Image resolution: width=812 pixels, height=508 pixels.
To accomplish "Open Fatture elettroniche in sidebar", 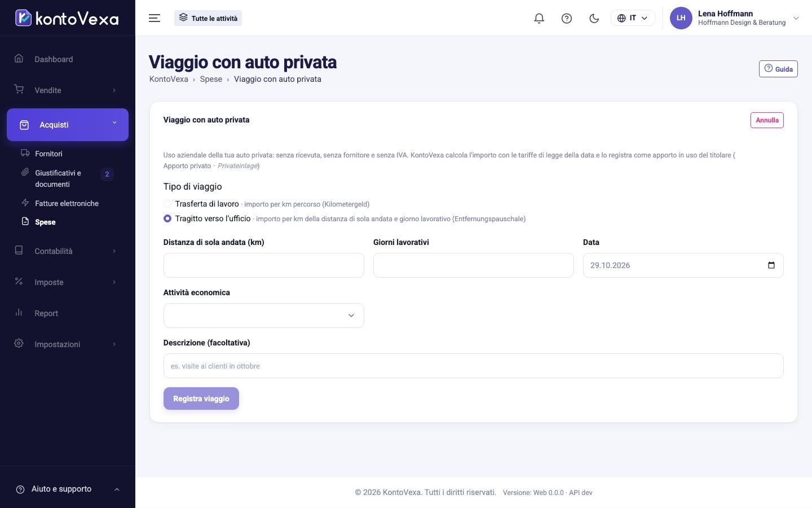I will point(67,203).
